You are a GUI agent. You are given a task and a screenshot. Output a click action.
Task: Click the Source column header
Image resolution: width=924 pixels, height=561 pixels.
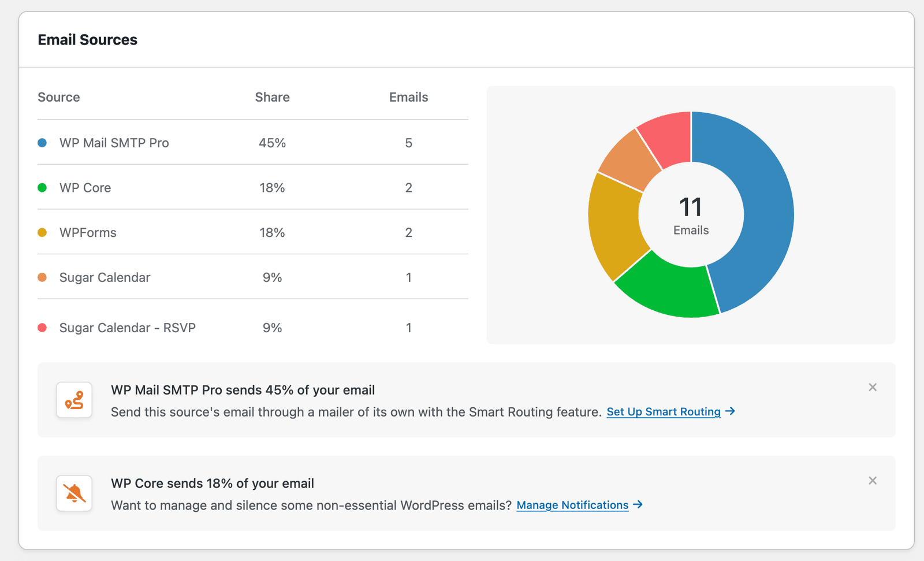59,97
